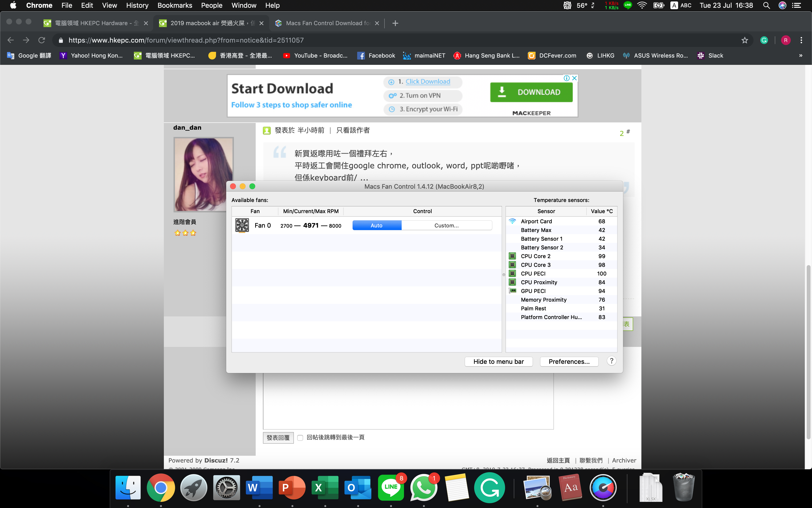Open Microsoft Word from the Dock

click(259, 487)
